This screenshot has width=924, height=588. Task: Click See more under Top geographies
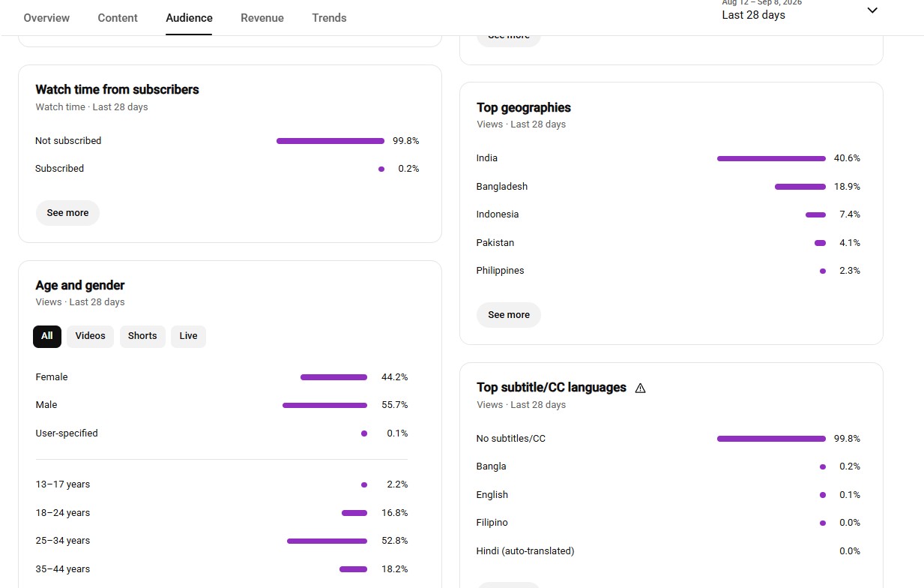tap(509, 315)
